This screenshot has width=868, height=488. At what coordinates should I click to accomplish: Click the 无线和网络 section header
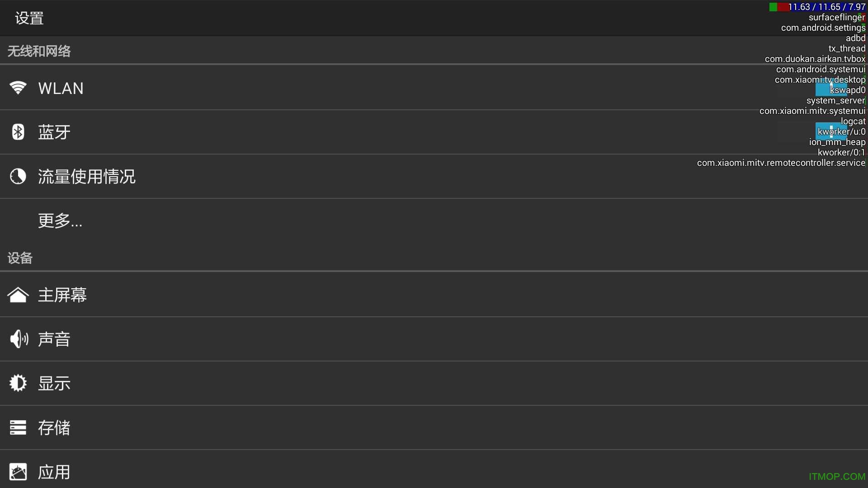click(x=39, y=51)
